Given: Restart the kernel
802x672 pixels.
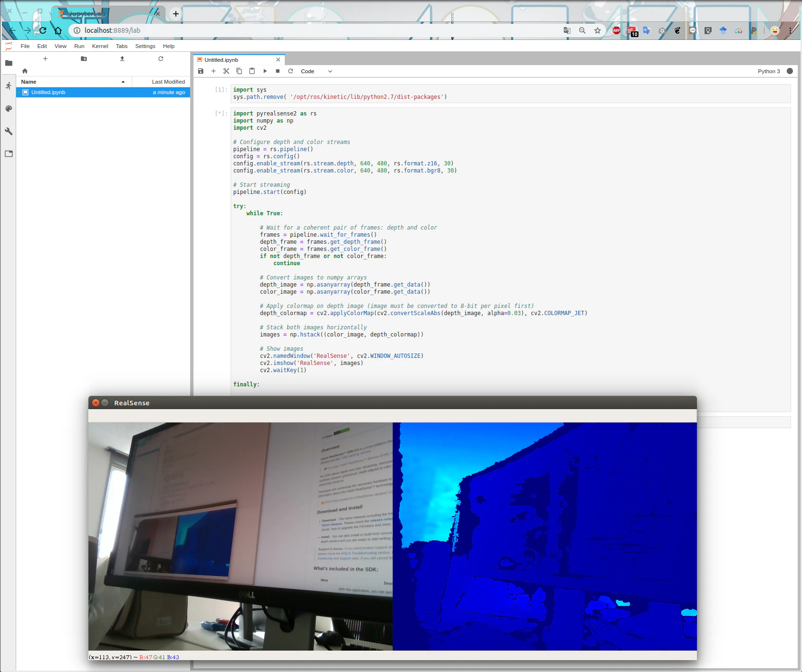Looking at the screenshot, I should coord(290,71).
